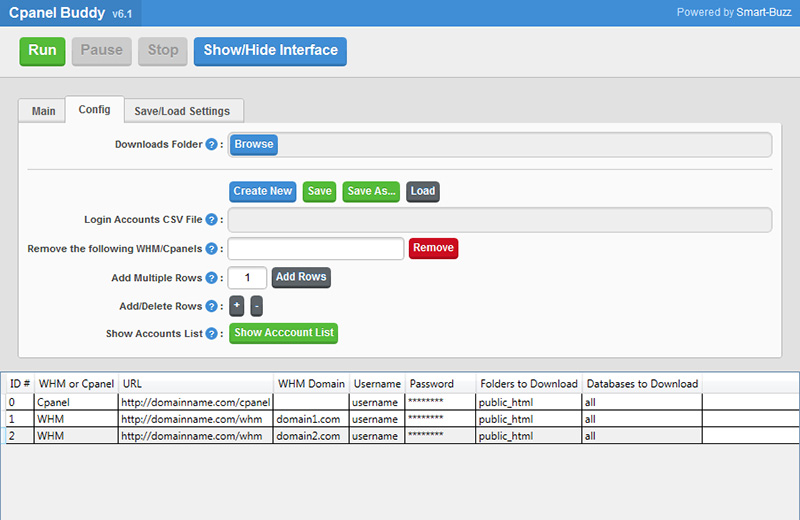Image resolution: width=800 pixels, height=520 pixels.
Task: Click the WHM or Cpanel column header
Action: [x=77, y=384]
